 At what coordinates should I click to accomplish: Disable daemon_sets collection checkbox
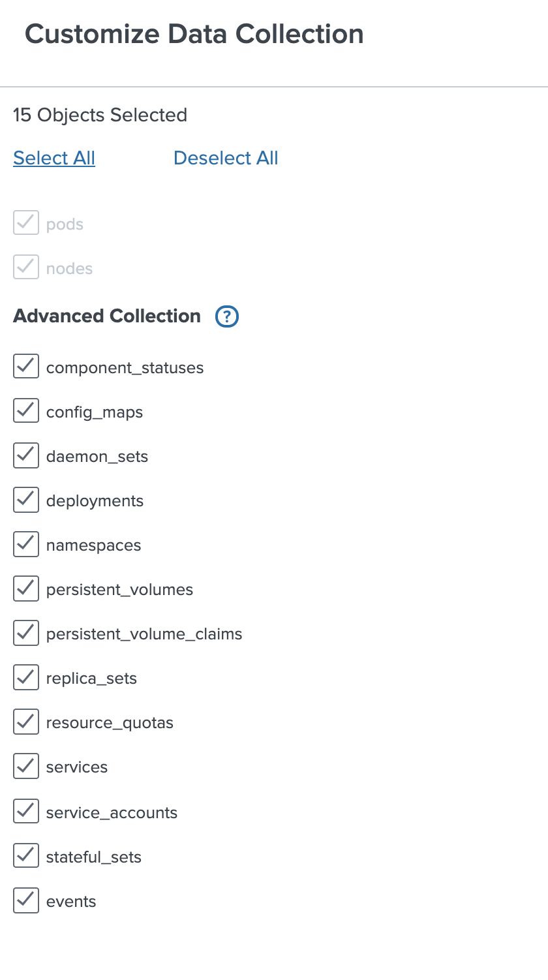pos(26,455)
